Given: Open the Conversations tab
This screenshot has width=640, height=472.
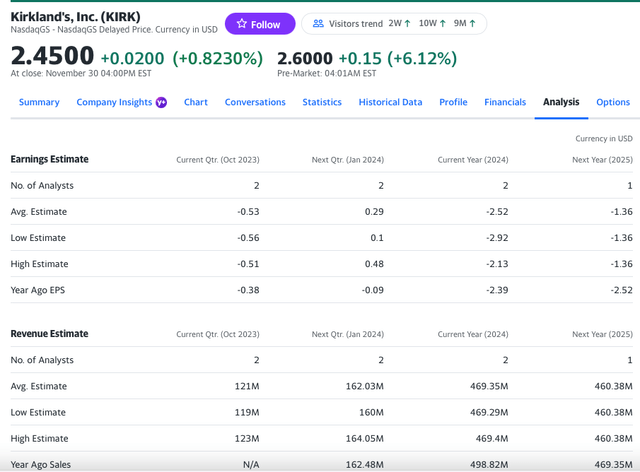Looking at the screenshot, I should point(255,102).
